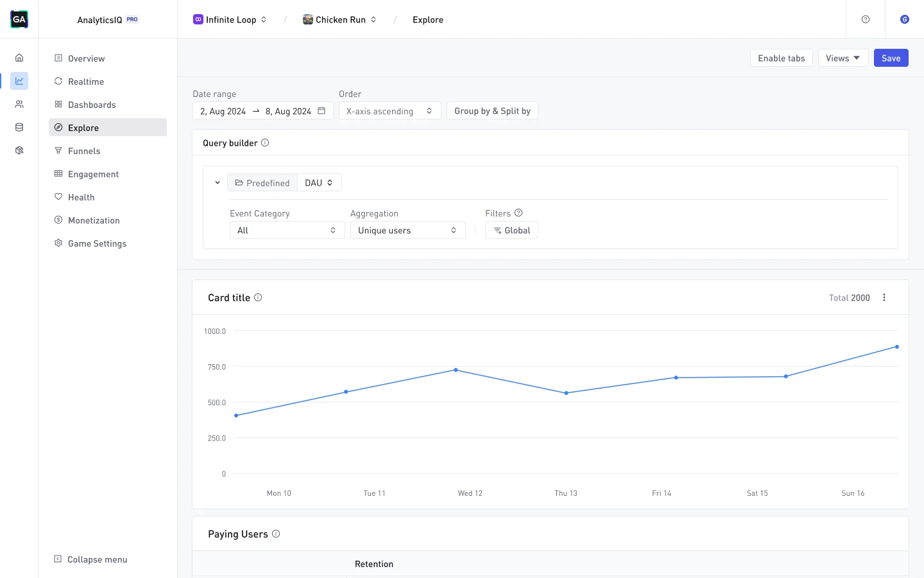Click Enable tabs button
The height and width of the screenshot is (578, 924).
[x=782, y=58]
